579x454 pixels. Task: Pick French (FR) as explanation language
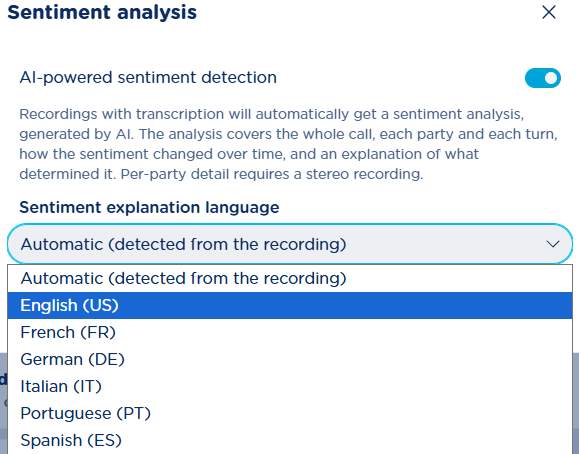(290, 332)
